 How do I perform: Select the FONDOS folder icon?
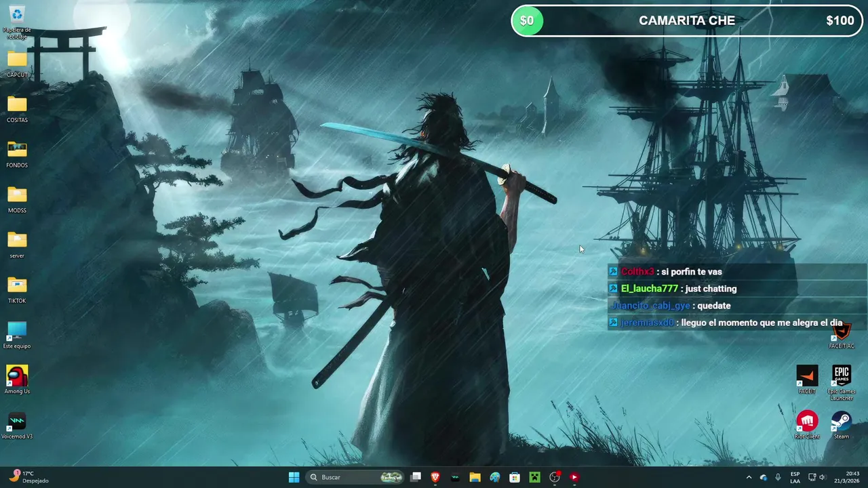tap(17, 155)
